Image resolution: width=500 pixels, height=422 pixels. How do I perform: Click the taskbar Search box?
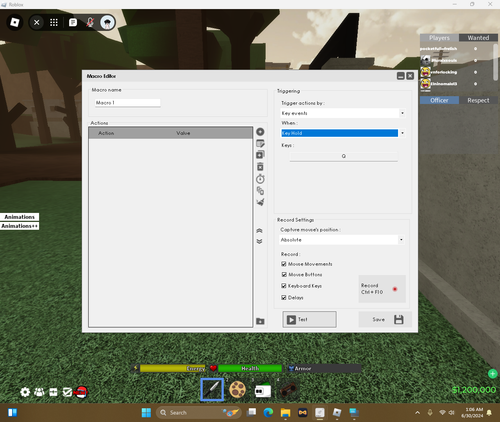click(x=199, y=413)
